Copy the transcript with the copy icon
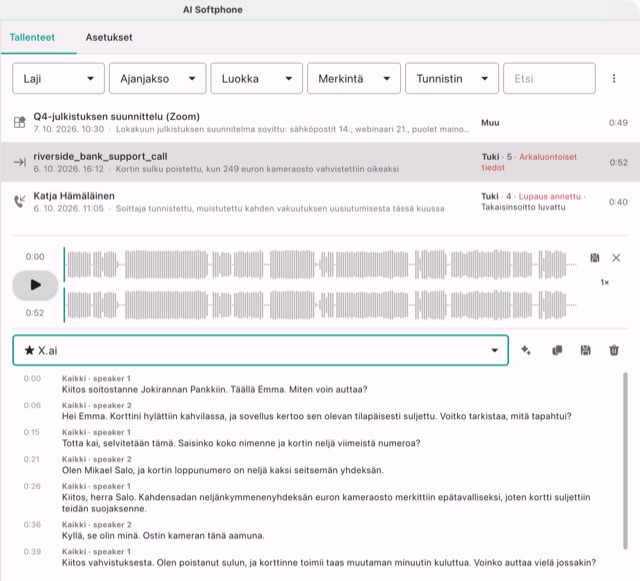Image resolution: width=640 pixels, height=581 pixels. (557, 350)
